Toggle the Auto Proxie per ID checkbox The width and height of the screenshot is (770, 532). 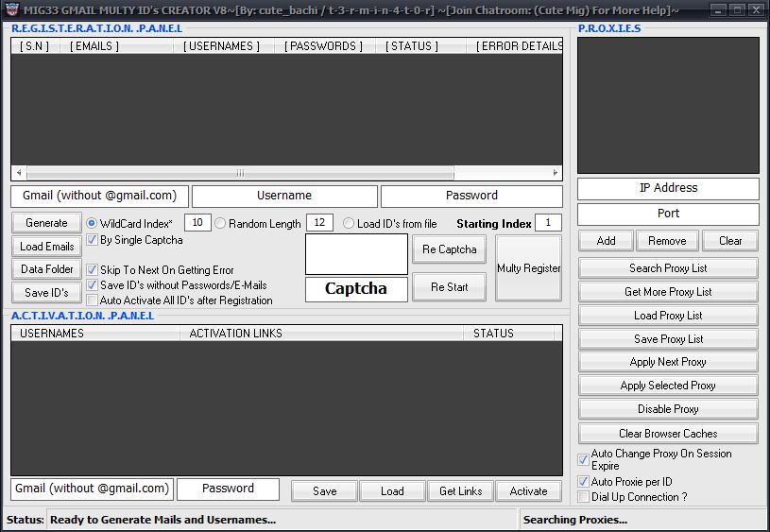click(x=583, y=481)
